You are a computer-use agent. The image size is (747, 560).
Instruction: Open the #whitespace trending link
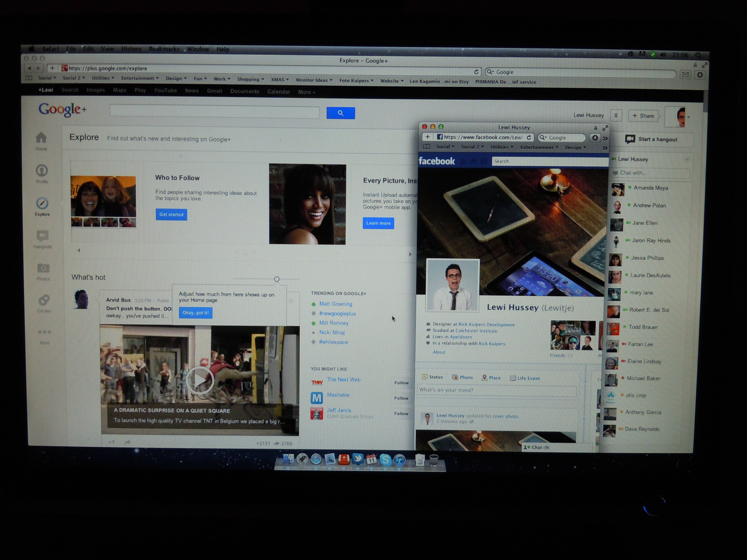tap(333, 342)
